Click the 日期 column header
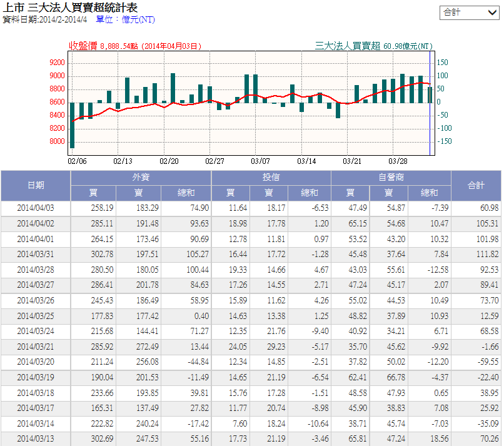The height and width of the screenshot is (446, 504). (36, 186)
